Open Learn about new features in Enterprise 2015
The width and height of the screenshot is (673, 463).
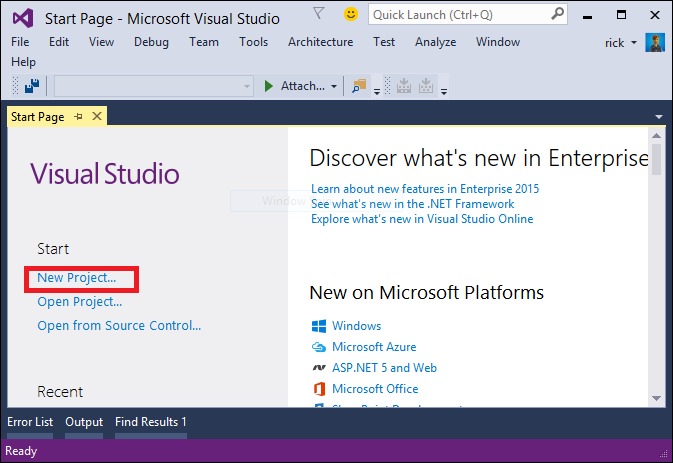[x=425, y=189]
